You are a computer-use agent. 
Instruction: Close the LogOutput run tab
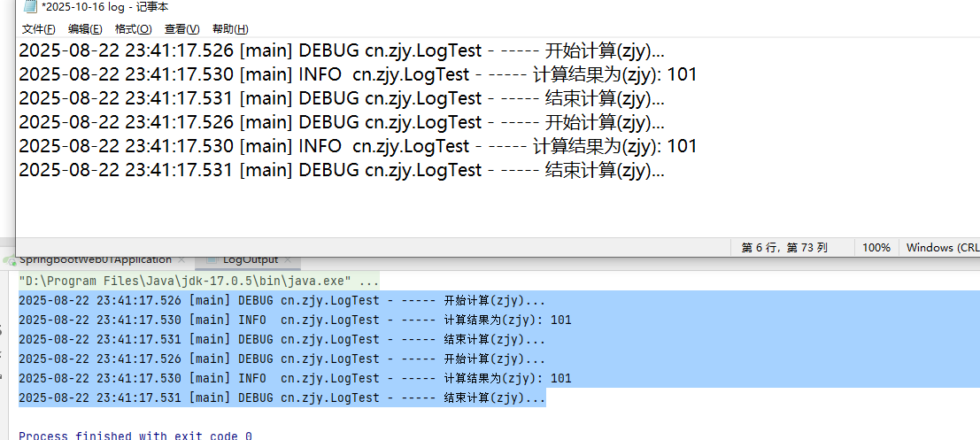pos(289,260)
